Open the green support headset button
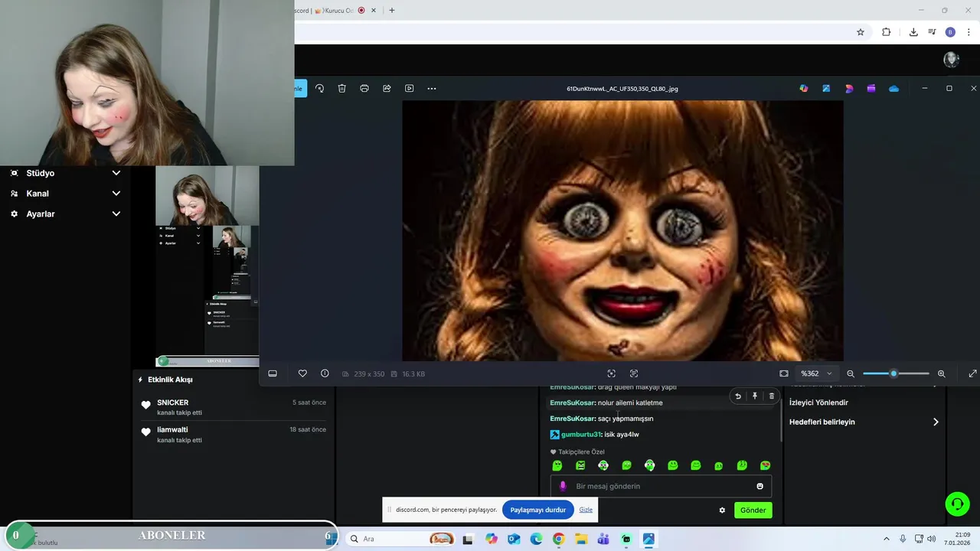 point(957,504)
